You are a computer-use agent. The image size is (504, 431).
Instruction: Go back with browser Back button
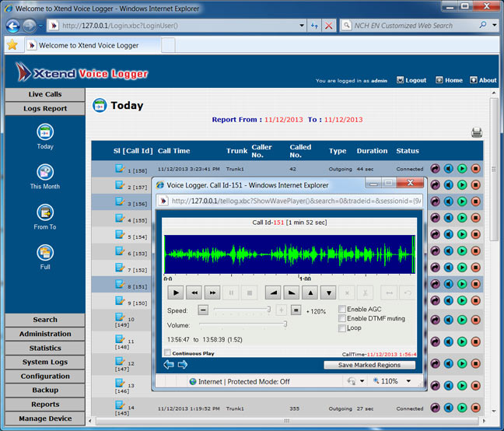click(13, 26)
